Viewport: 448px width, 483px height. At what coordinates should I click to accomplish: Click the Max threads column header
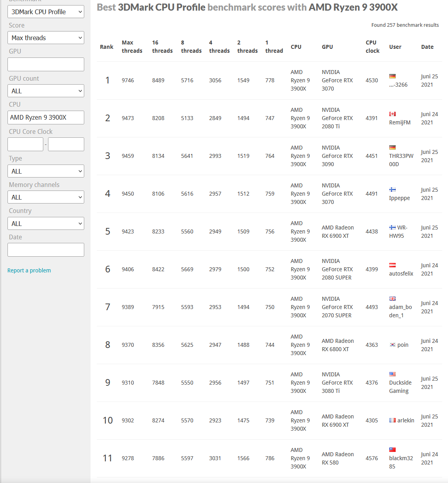132,46
